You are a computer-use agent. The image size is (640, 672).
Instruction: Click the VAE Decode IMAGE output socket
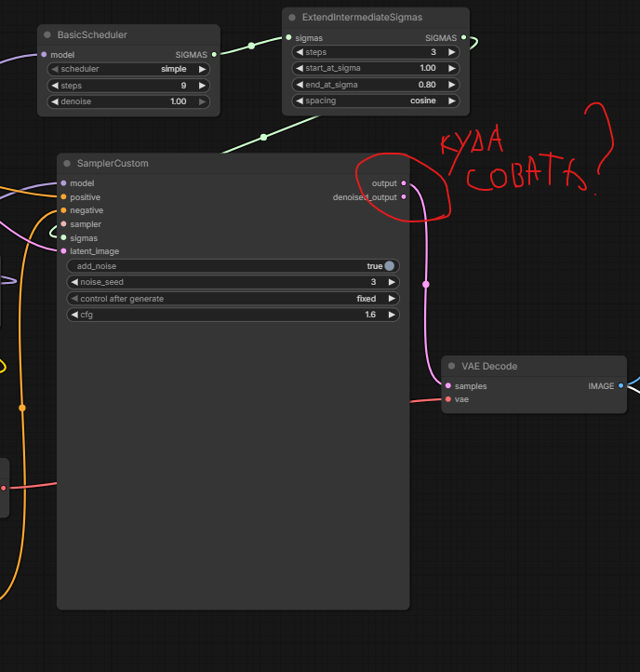click(x=620, y=385)
